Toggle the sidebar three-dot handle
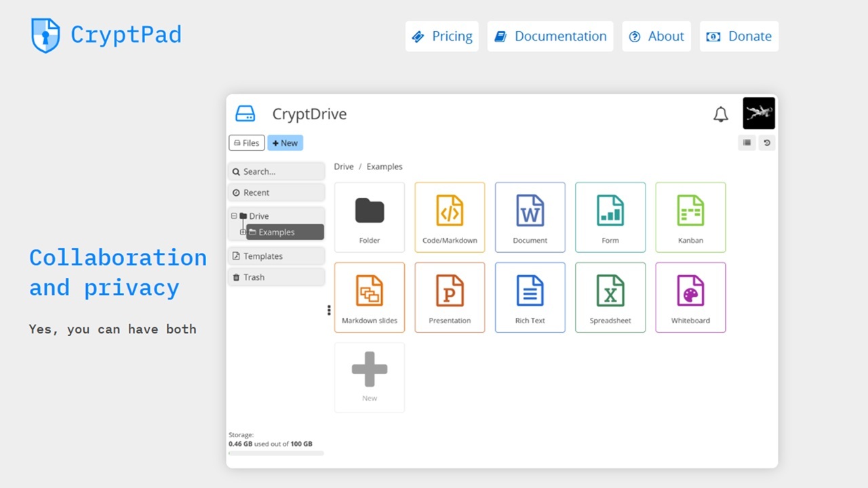 329,310
